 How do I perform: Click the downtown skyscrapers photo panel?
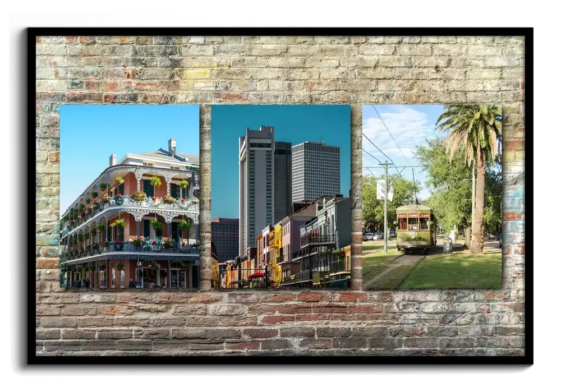point(281,196)
